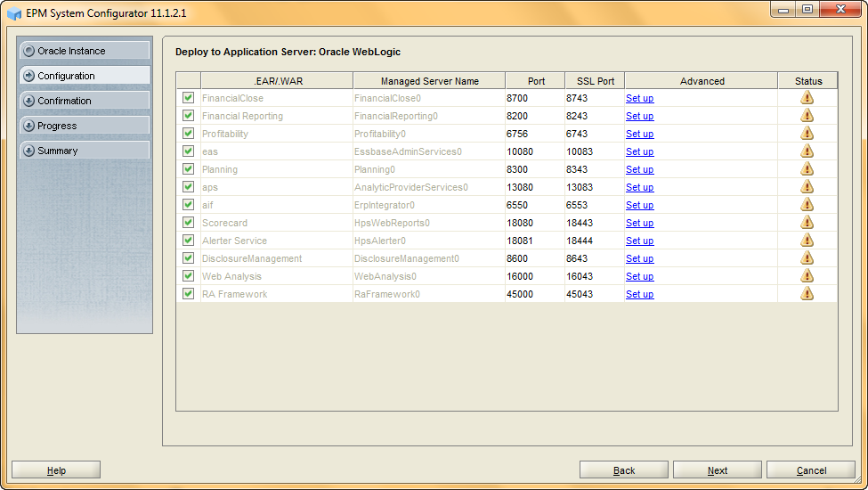Select the HpsWebReports0 server name cell
The height and width of the screenshot is (490, 868).
(429, 223)
